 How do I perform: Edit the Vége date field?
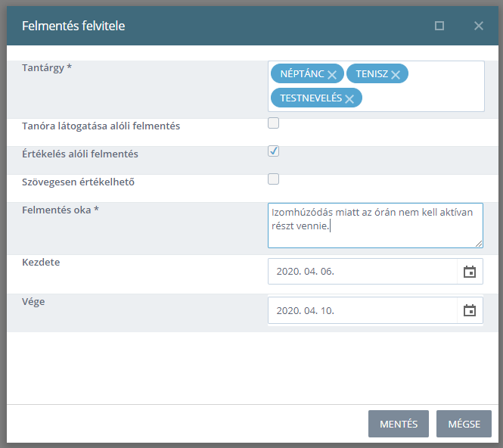[362, 310]
